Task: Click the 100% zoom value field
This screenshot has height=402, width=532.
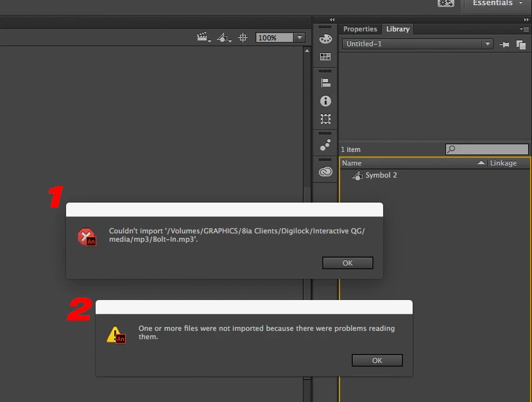Action: tap(275, 38)
